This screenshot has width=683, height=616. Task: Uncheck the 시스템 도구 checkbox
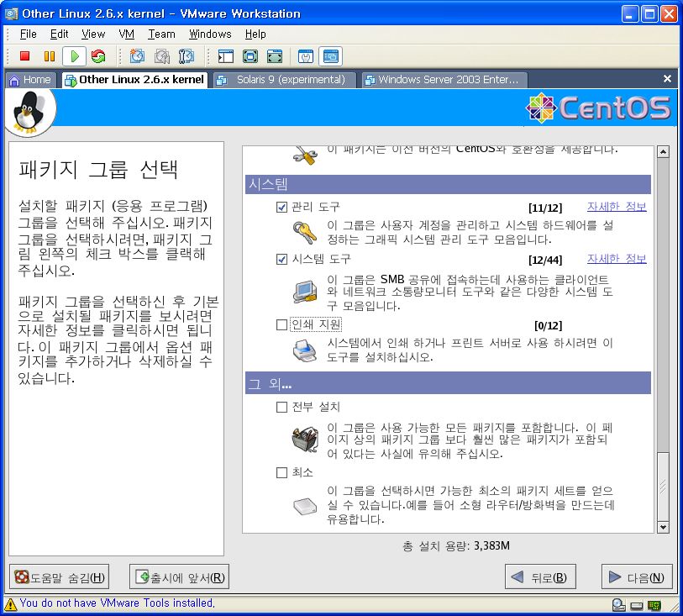click(282, 259)
